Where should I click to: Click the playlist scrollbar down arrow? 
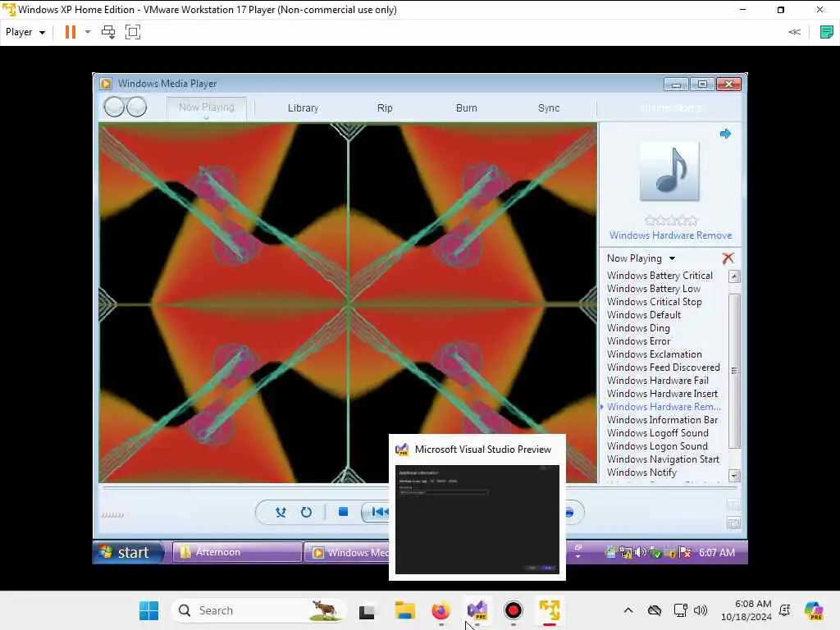click(734, 475)
